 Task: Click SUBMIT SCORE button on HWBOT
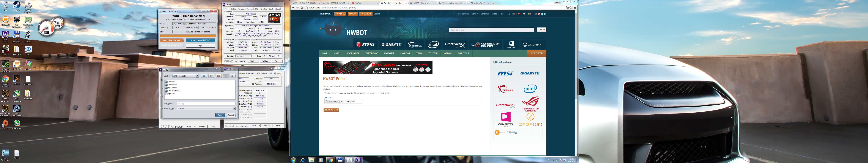click(536, 53)
